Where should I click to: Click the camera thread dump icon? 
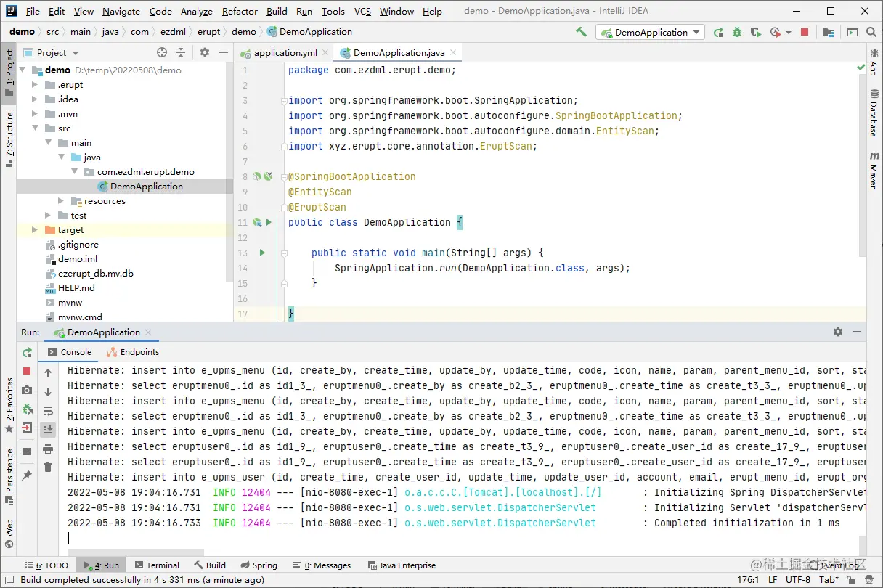coord(27,390)
